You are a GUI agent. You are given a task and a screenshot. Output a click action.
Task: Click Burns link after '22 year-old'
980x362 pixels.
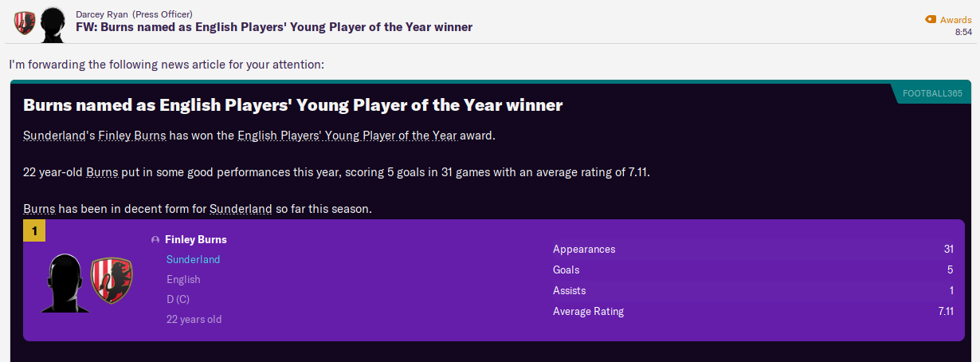click(102, 172)
